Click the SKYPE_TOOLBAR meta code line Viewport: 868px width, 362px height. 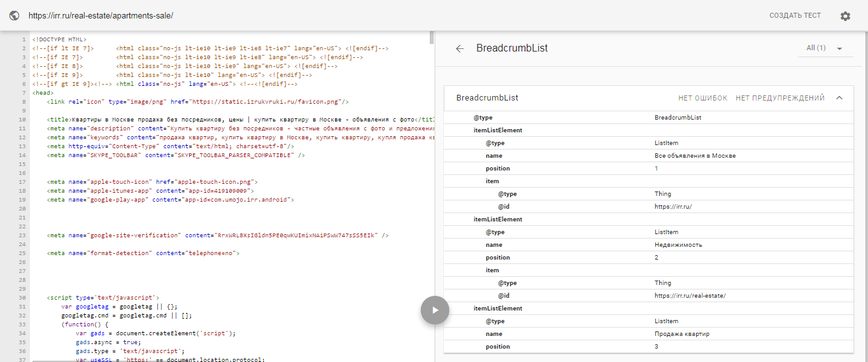(x=176, y=155)
